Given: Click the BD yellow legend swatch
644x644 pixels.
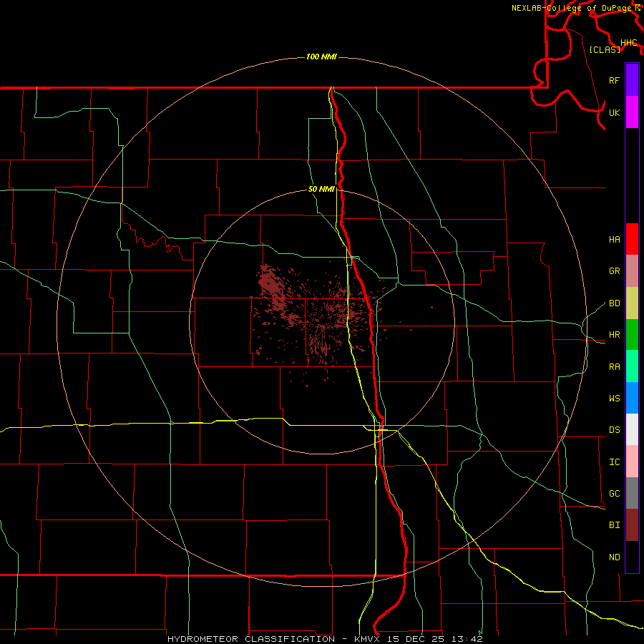Looking at the screenshot, I should 632,303.
